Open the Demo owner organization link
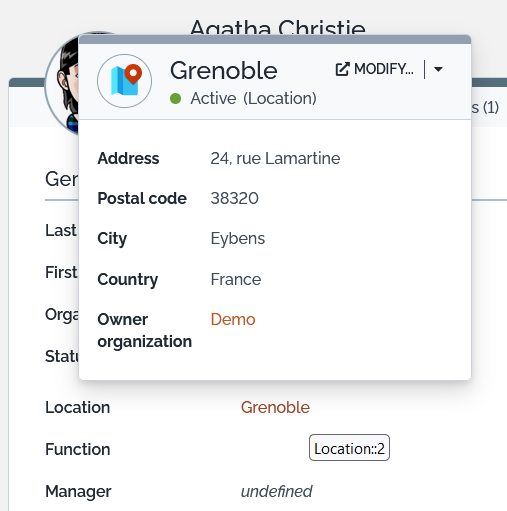 tap(233, 319)
